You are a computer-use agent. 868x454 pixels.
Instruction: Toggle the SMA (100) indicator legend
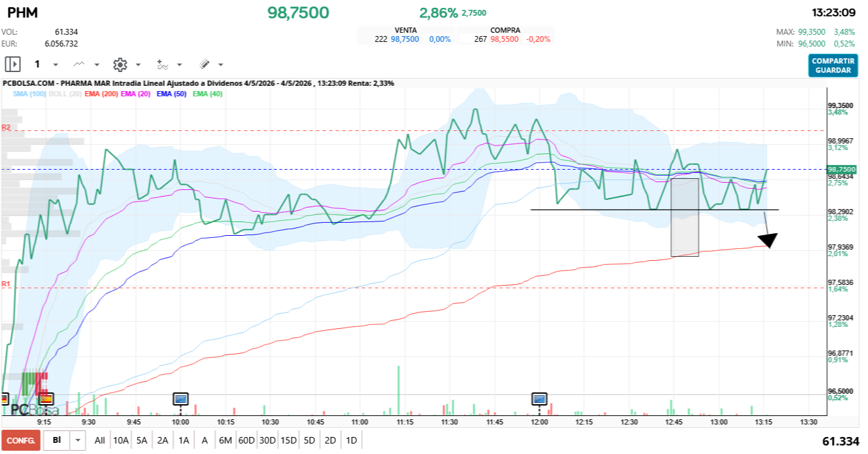(x=29, y=94)
